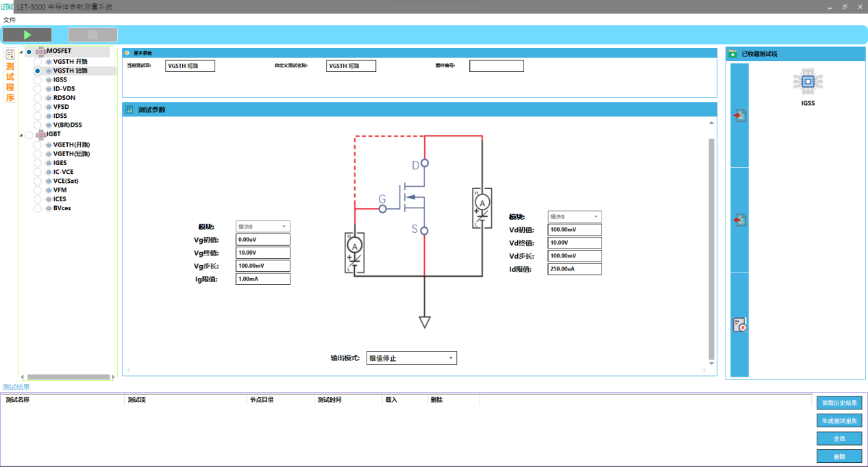Image resolution: width=868 pixels, height=467 pixels.
Task: Click the green play run button
Action: pyautogui.click(x=27, y=35)
